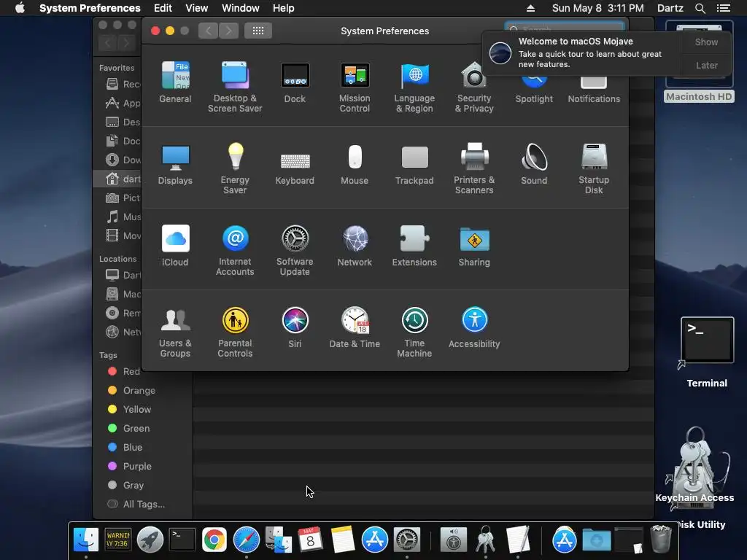Open the Accessibility preference pane

[x=474, y=327]
